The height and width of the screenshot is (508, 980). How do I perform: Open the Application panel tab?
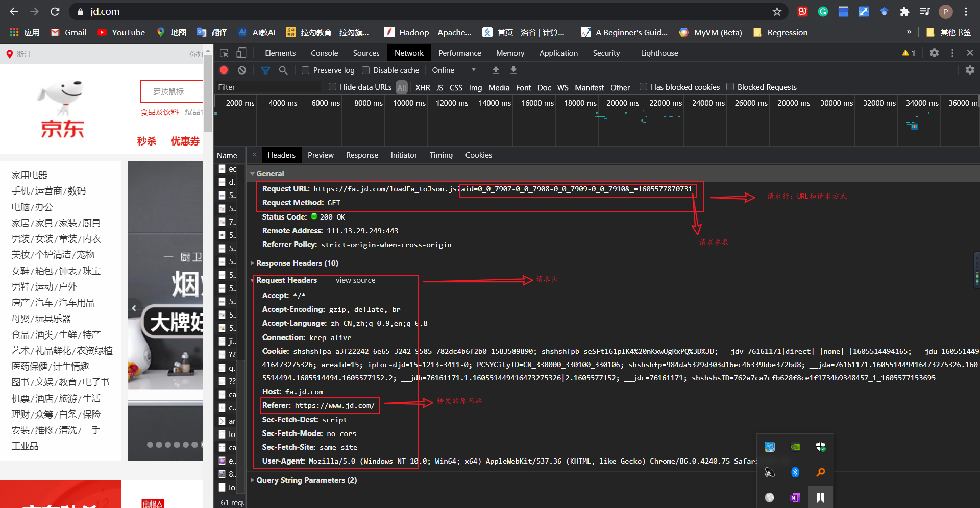click(558, 53)
